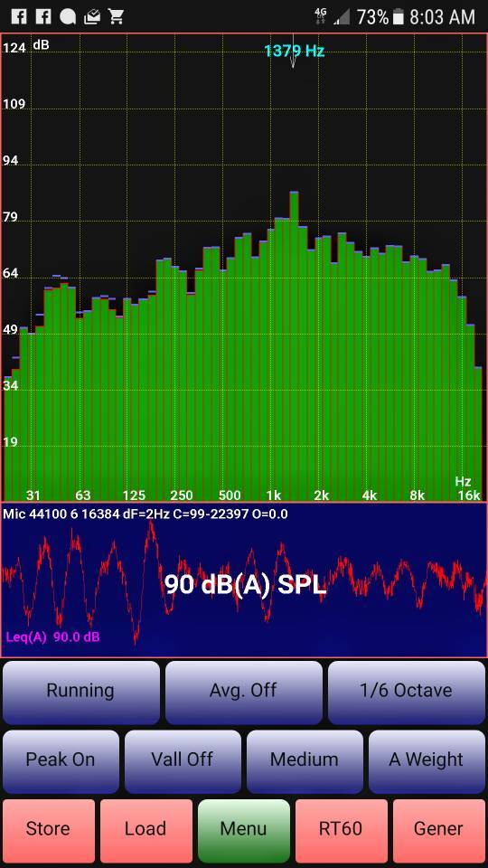488x868 pixels.
Task: Tap the second Facebook notification icon
Action: [43, 16]
